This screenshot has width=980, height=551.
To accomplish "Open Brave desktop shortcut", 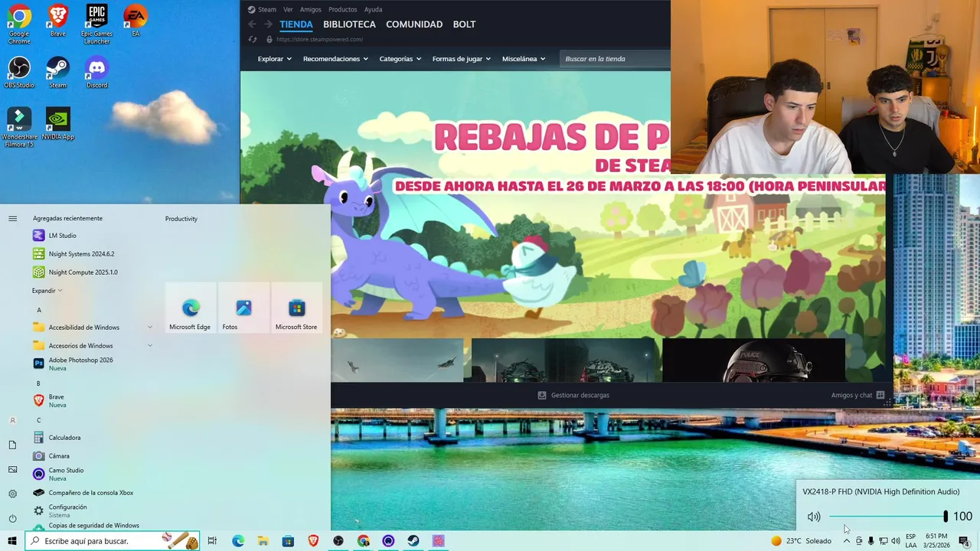I will pos(57,21).
